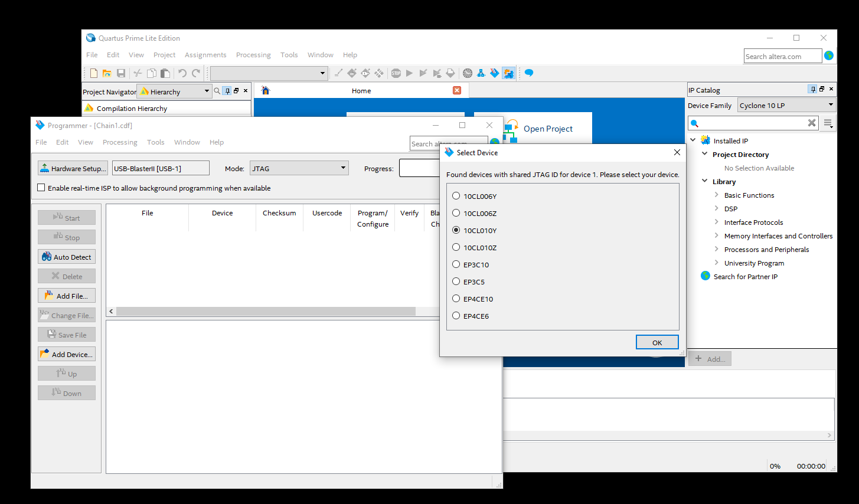859x504 pixels.
Task: Open the Programmer window File menu
Action: 41,142
